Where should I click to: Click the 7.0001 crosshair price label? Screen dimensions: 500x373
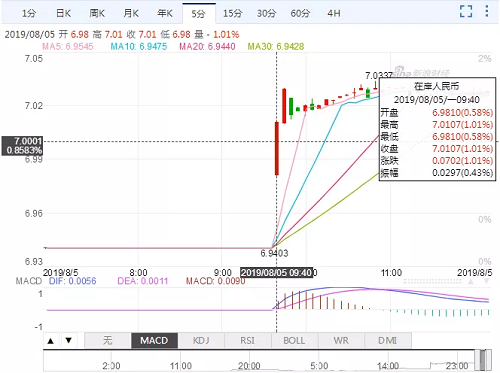(x=23, y=146)
